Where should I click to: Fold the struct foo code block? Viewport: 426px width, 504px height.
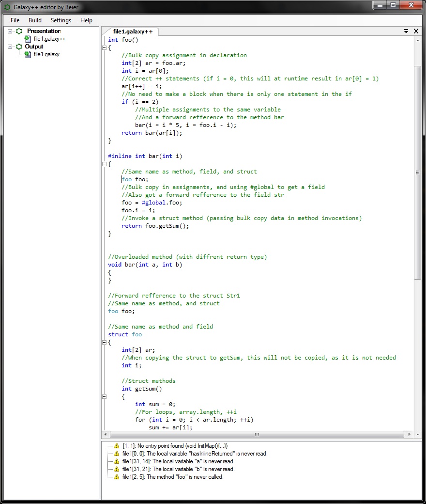pyautogui.click(x=104, y=342)
